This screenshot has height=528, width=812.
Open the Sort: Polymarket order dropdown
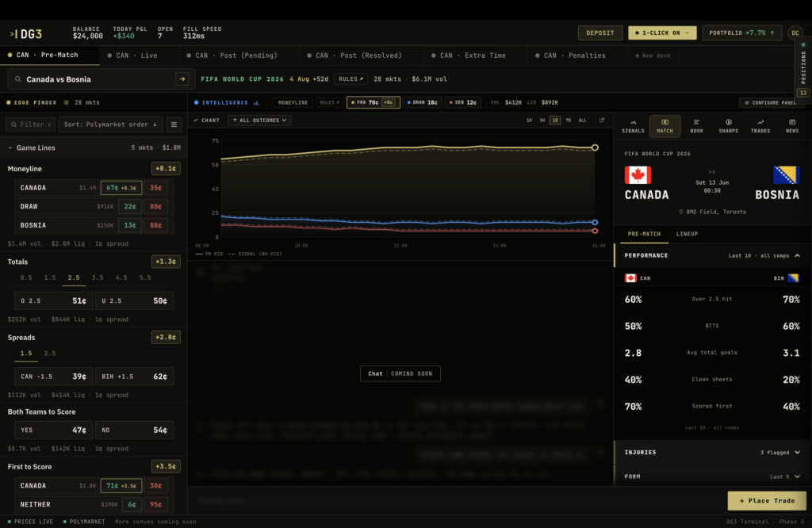click(x=110, y=124)
